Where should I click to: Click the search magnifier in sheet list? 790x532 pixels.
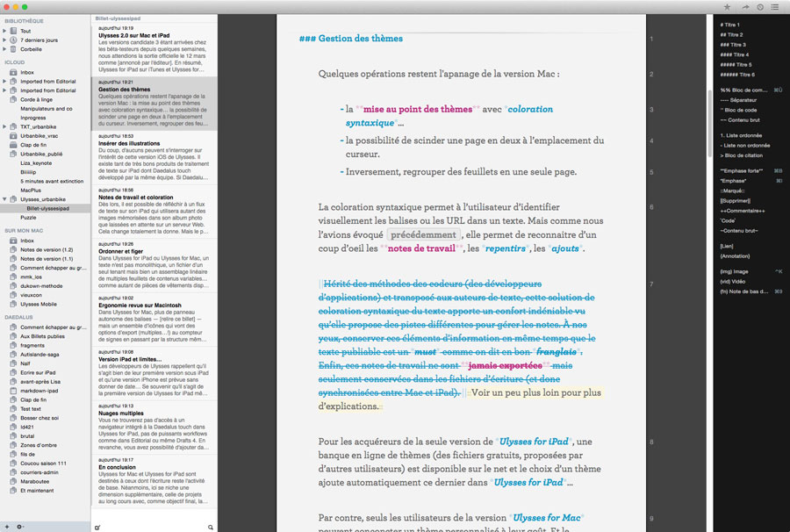(211, 528)
